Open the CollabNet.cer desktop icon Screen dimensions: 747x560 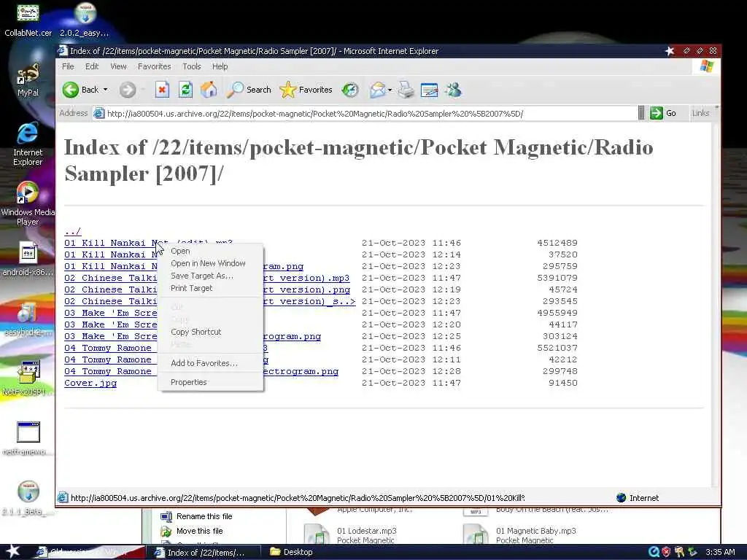click(x=28, y=20)
